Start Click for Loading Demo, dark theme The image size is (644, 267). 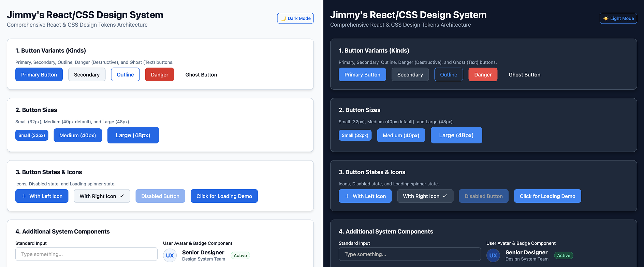tap(547, 196)
